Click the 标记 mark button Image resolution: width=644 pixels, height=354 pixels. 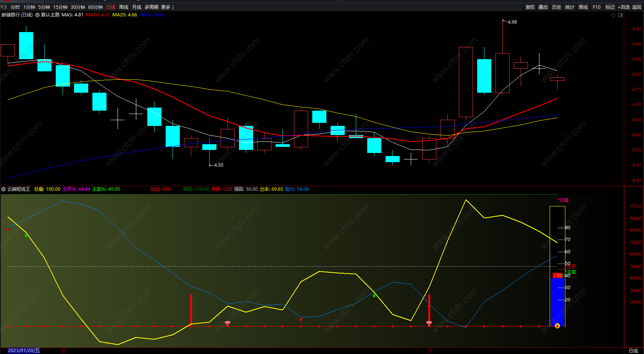click(610, 7)
